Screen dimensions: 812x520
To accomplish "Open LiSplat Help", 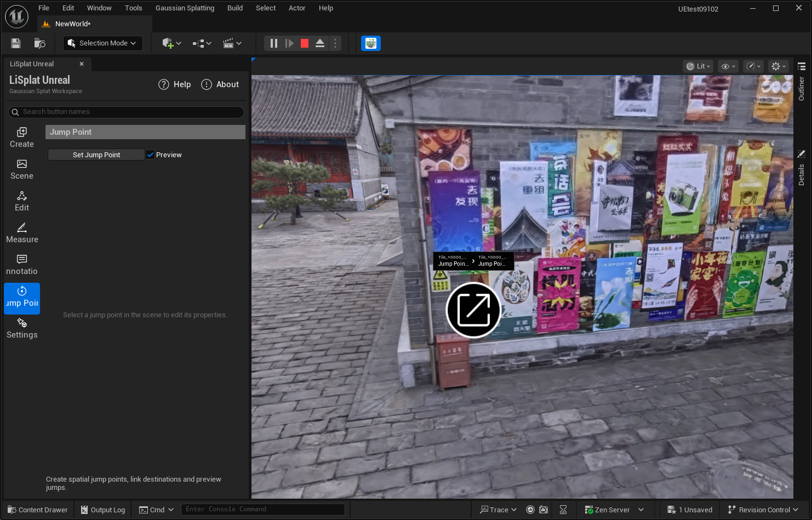I will (175, 84).
